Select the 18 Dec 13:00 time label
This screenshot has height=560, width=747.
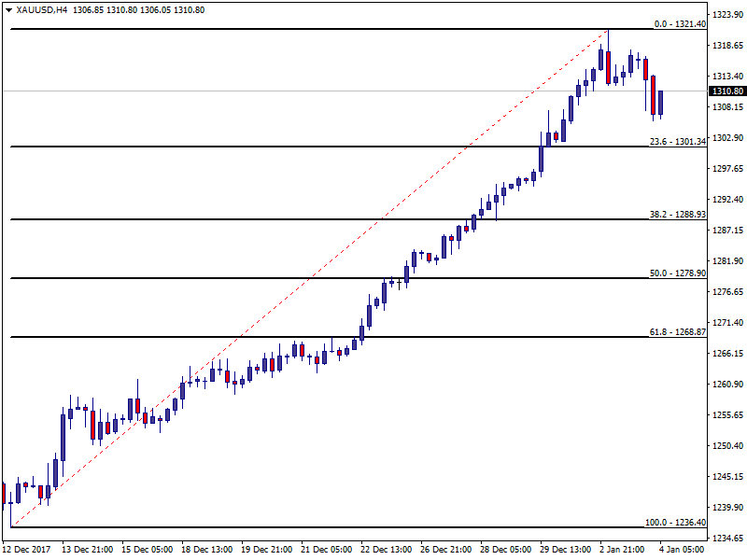(206, 550)
